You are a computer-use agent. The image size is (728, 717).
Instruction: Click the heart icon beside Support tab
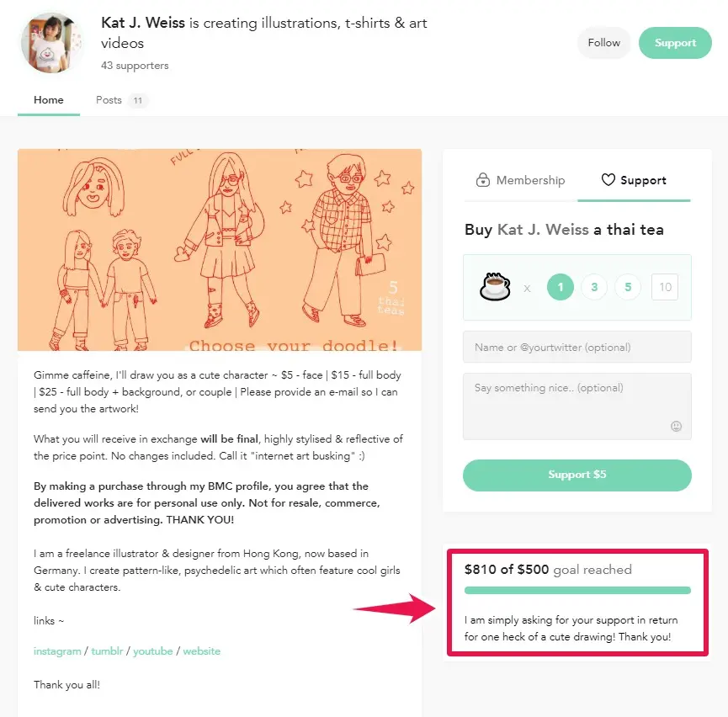tap(608, 180)
